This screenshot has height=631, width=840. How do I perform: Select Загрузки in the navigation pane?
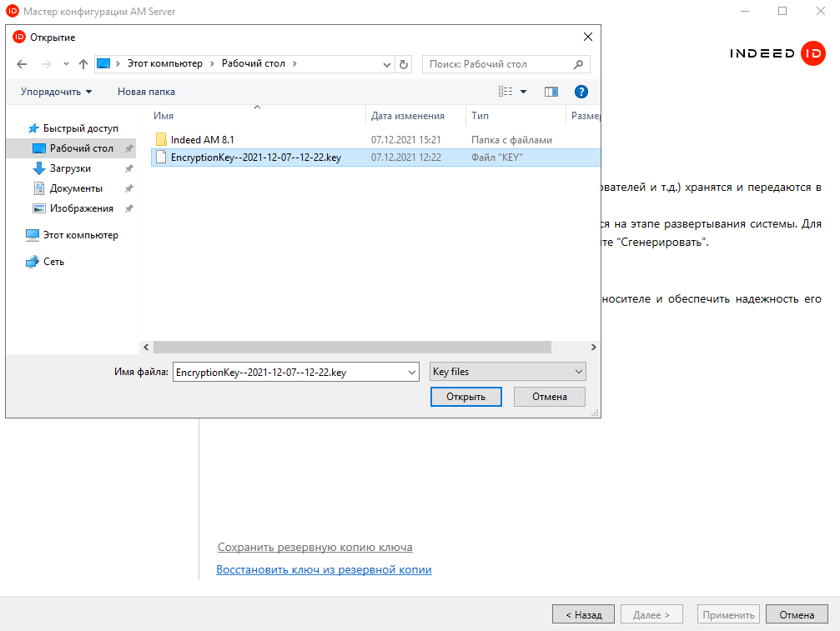70,168
